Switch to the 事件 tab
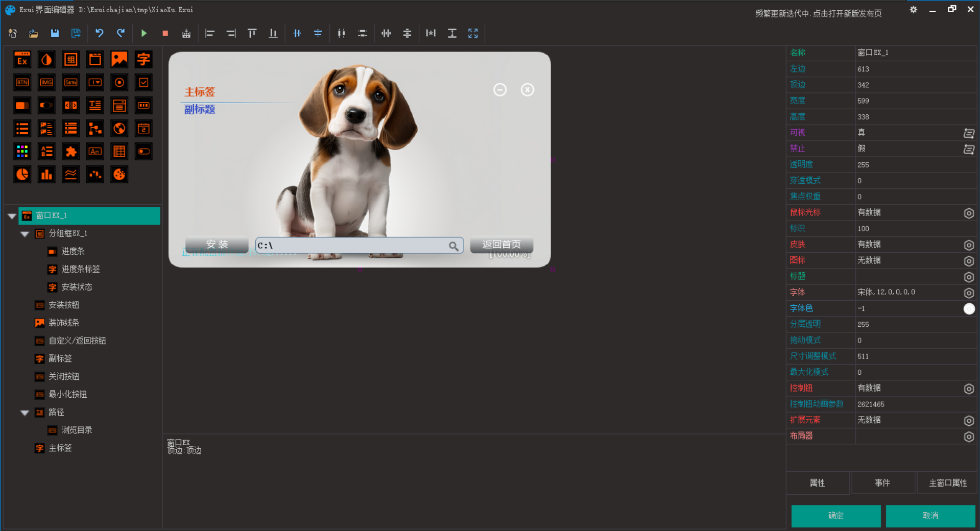Screen dimensions: 980x531 882,483
